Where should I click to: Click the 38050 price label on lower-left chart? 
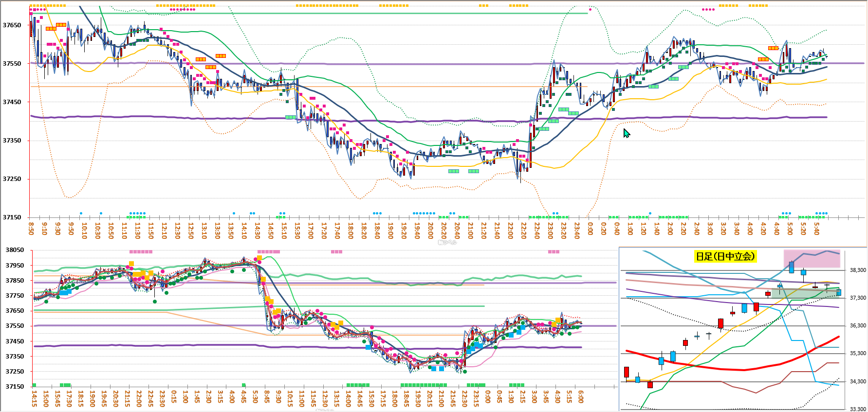coord(15,250)
